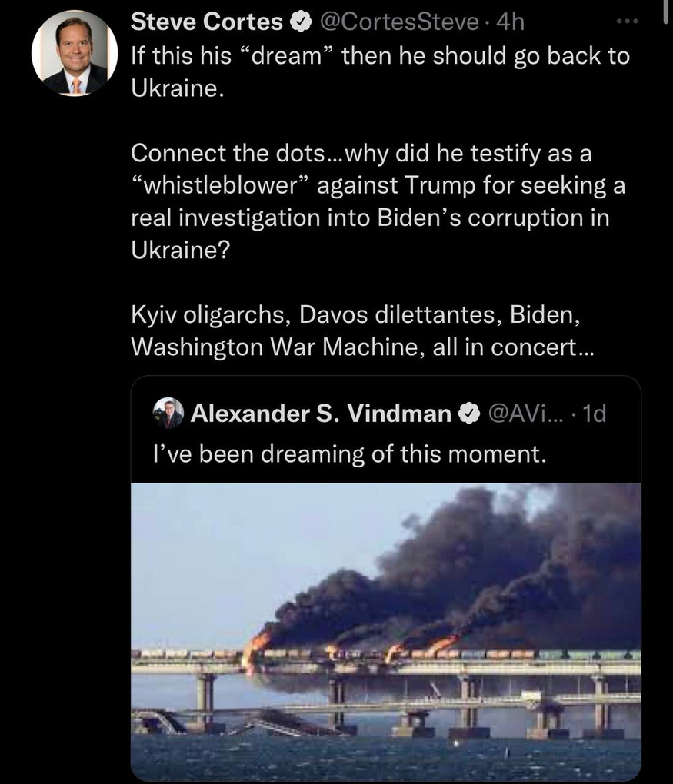The height and width of the screenshot is (784, 673).
Task: Open the @CortesSteve handle link
Action: pyautogui.click(x=398, y=22)
